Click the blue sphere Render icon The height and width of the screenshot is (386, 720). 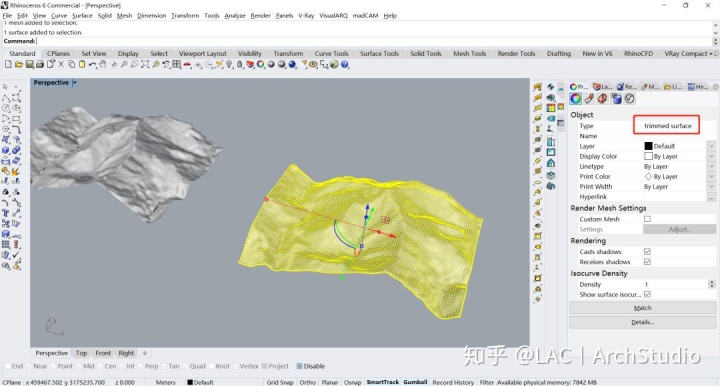[292, 64]
